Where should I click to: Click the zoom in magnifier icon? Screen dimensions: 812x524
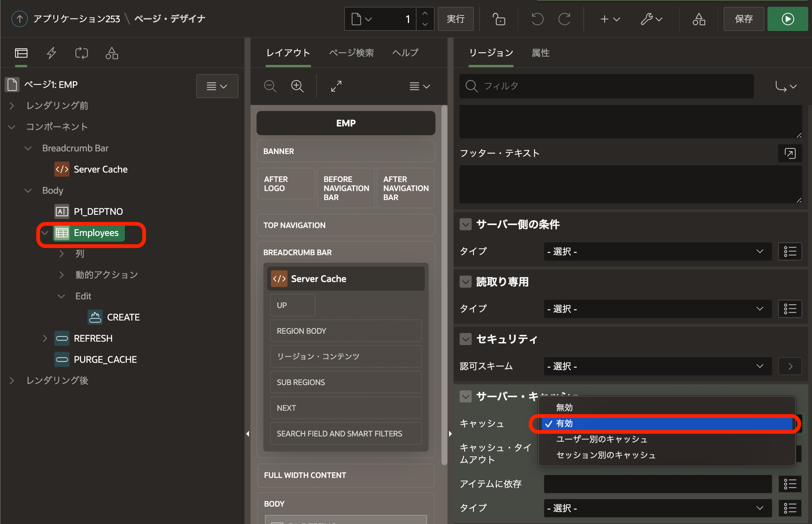[297, 86]
